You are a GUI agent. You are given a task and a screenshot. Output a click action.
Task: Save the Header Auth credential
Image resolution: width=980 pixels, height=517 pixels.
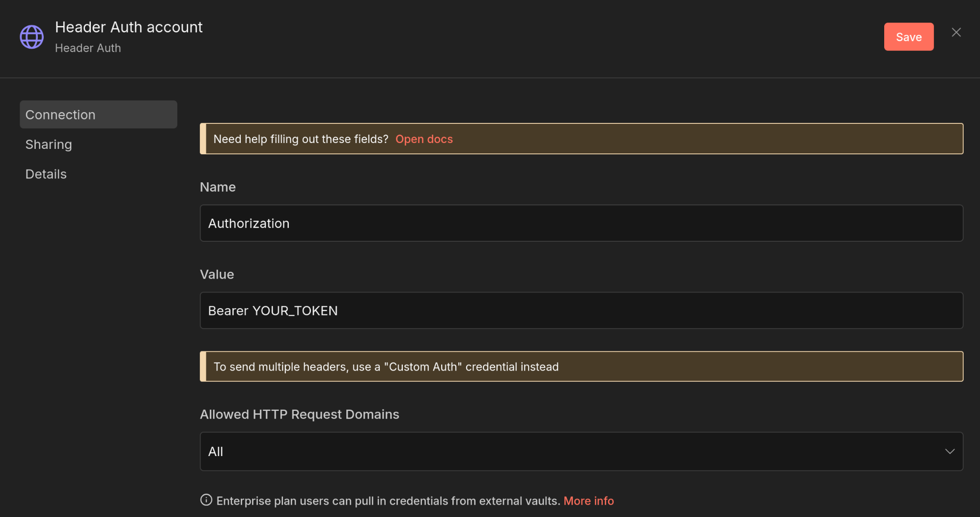pos(908,37)
